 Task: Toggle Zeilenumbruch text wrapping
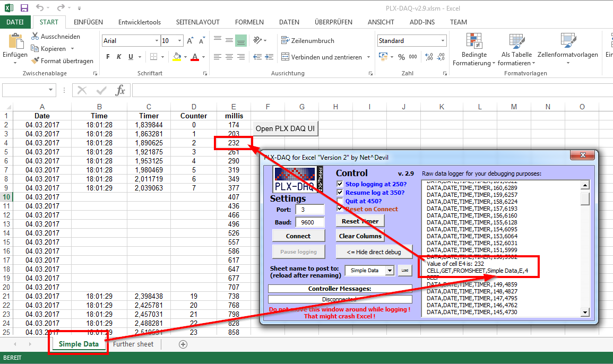(x=308, y=41)
